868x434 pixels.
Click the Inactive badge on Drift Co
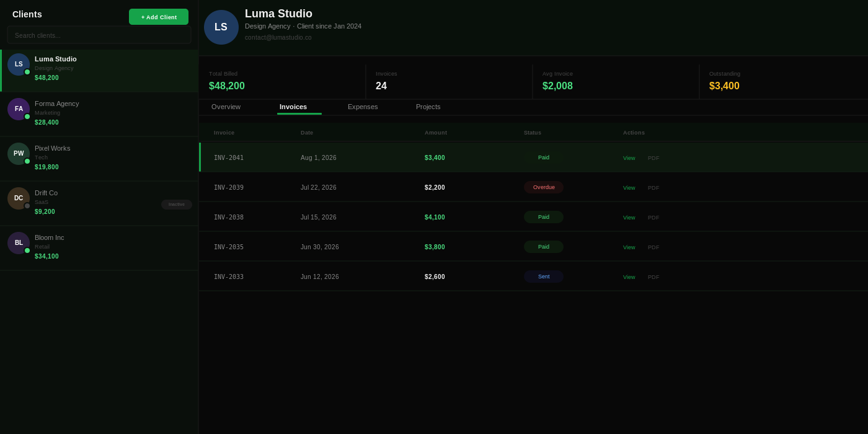click(x=177, y=205)
